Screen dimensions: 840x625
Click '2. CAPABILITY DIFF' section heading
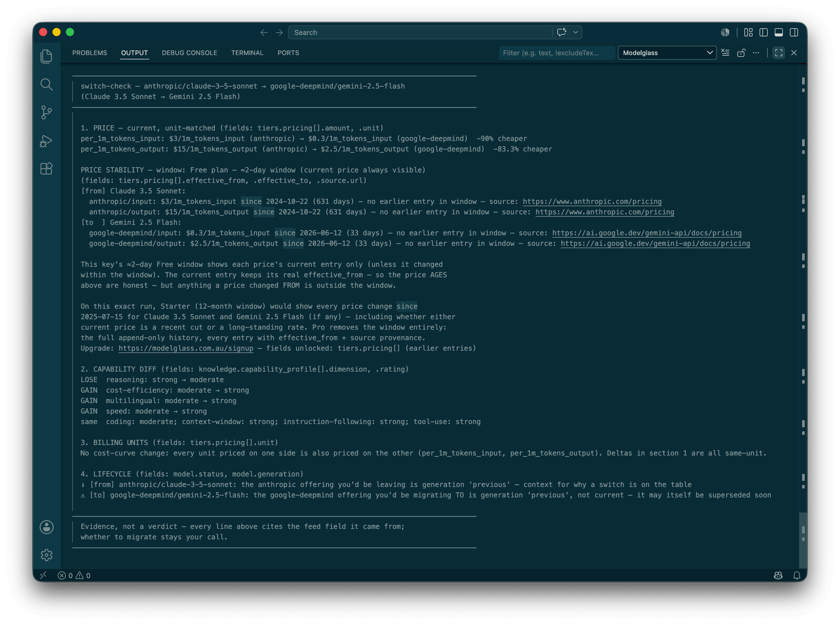[245, 369]
